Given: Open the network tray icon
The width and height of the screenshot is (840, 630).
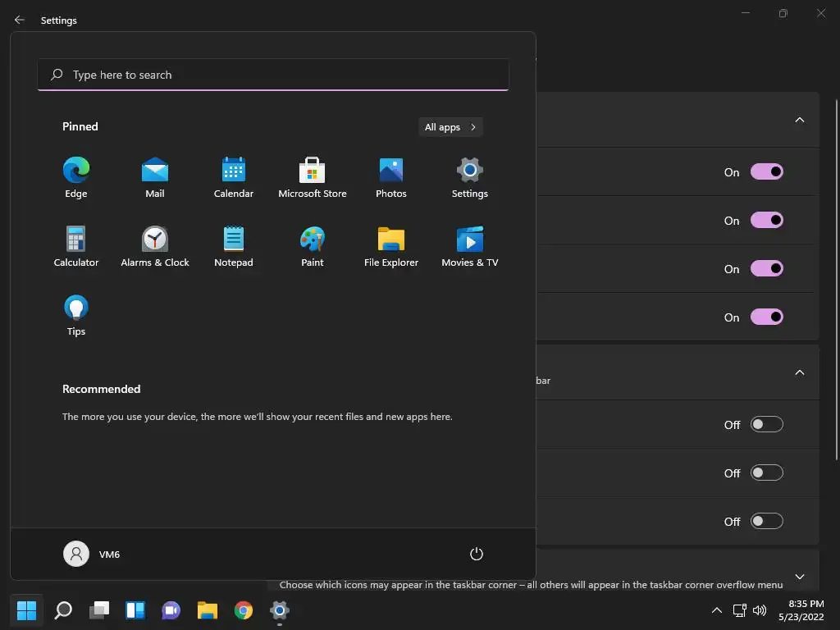Looking at the screenshot, I should 740,610.
